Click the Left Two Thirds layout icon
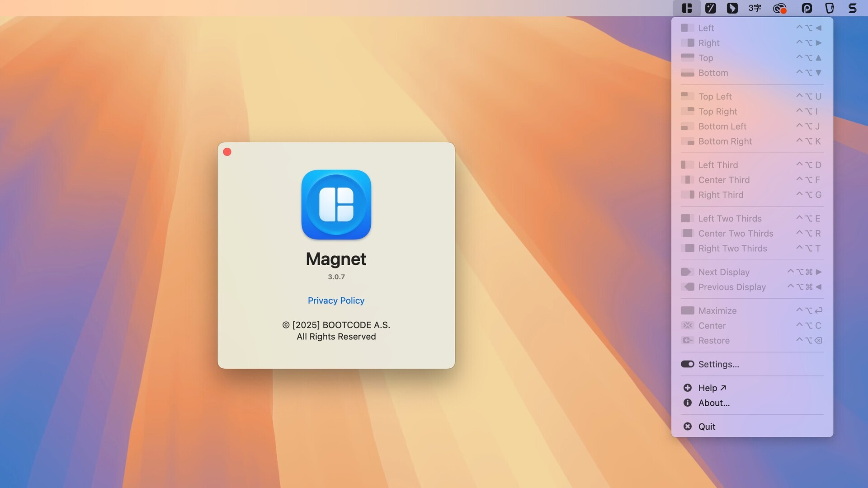This screenshot has height=488, width=868. 687,218
